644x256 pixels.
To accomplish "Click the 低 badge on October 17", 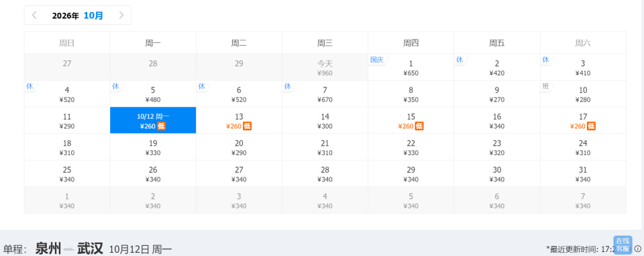I will pos(591,126).
